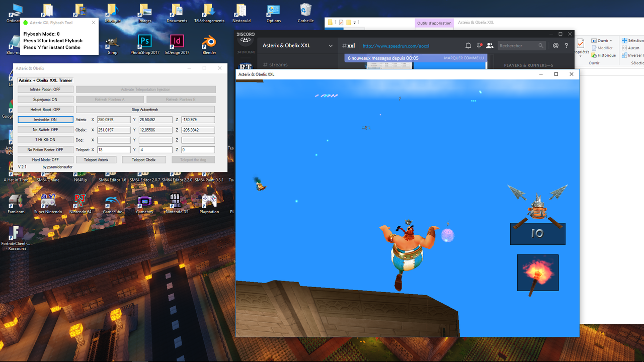Click MARQUER COMME LU in Discord

click(x=464, y=58)
